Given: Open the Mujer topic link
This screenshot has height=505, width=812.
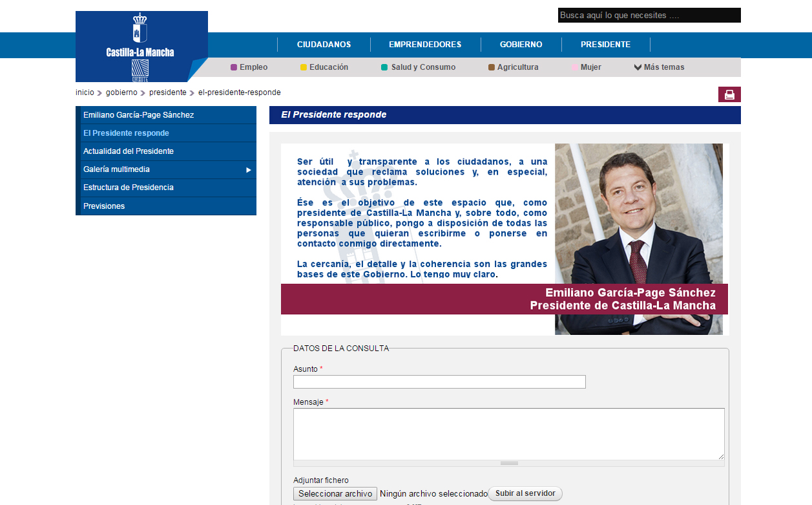Looking at the screenshot, I should (590, 67).
